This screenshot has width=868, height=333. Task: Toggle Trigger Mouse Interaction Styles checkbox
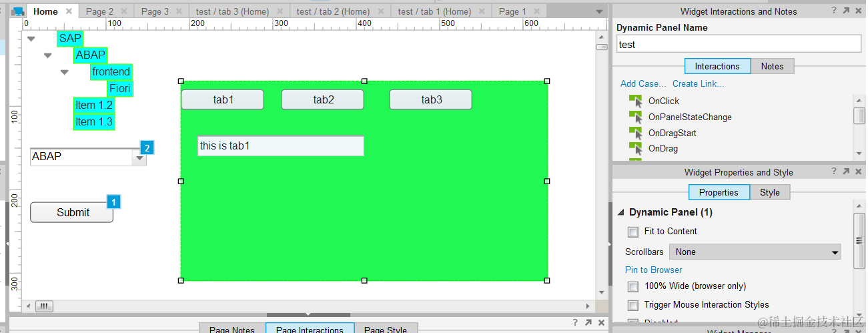click(633, 306)
